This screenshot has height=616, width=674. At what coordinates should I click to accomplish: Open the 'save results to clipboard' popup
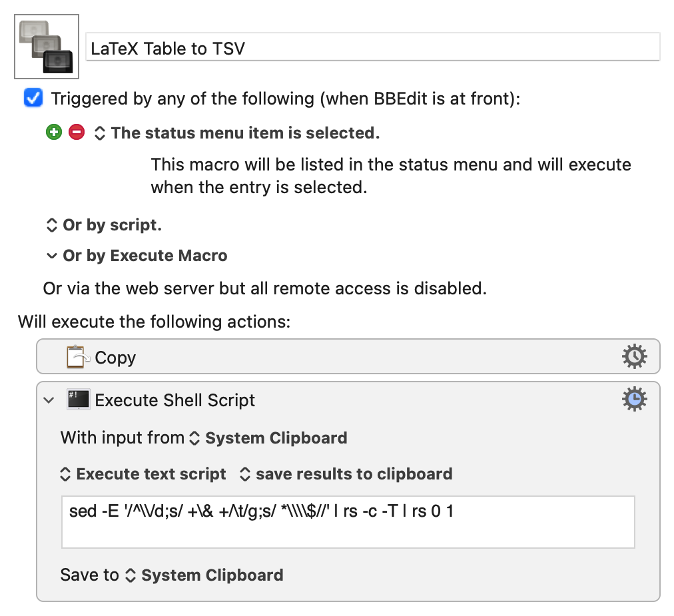tap(346, 474)
